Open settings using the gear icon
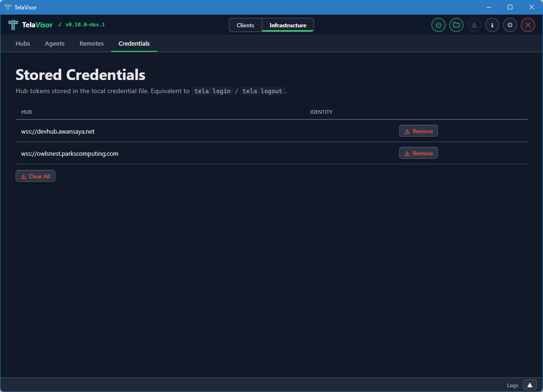The image size is (543, 392). pyautogui.click(x=510, y=25)
